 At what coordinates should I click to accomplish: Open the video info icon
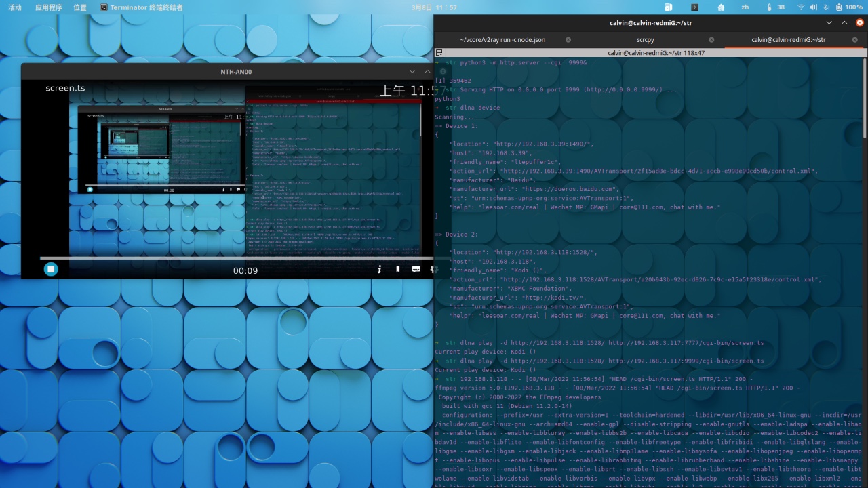tap(380, 269)
